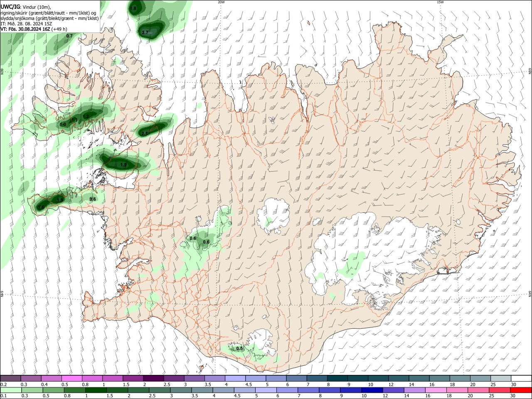Click the 'UWC/IG: Vindur (10m)' title text
This screenshot has width=532, height=399.
[x=26, y=7]
